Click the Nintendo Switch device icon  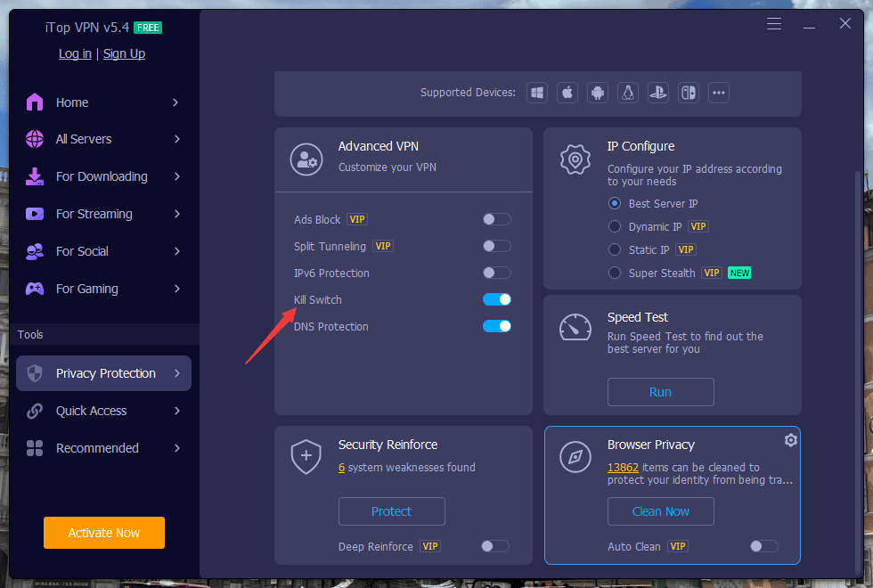(689, 93)
